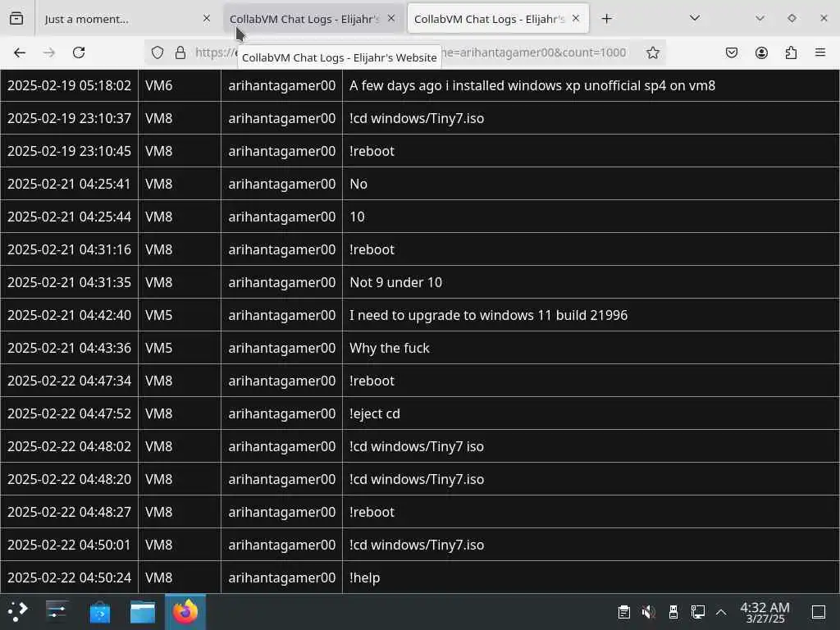
Task: Open Dolphin file manager from taskbar
Action: point(143,612)
